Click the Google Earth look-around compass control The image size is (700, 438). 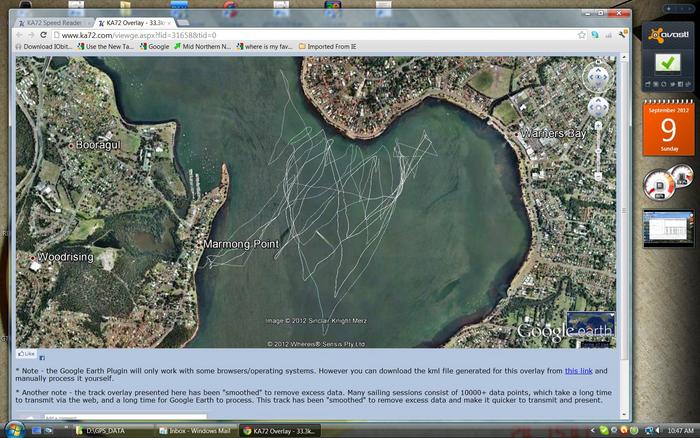click(597, 75)
